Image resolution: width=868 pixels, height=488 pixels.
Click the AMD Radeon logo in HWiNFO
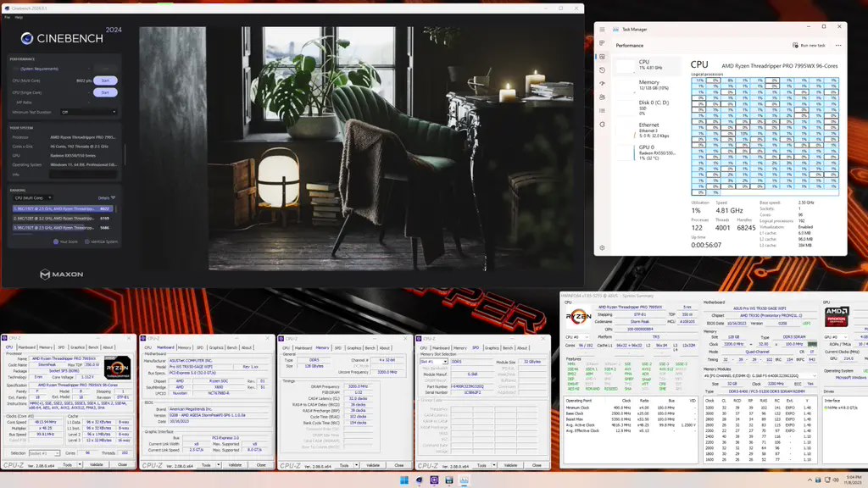837,317
